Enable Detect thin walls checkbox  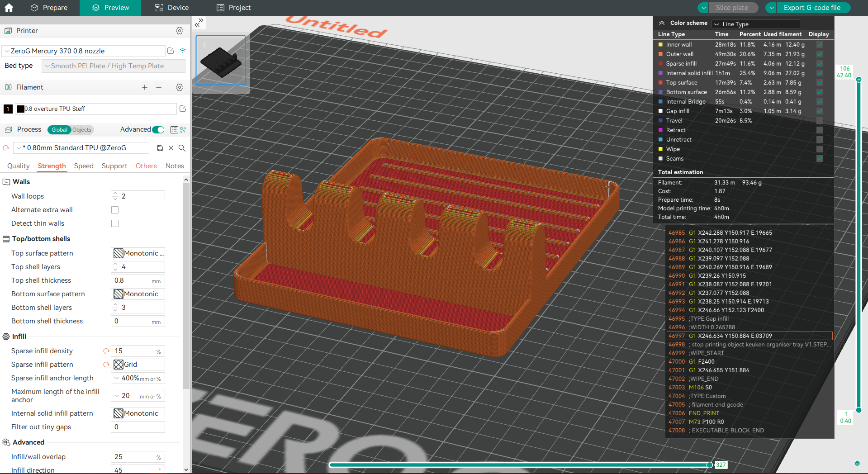115,223
